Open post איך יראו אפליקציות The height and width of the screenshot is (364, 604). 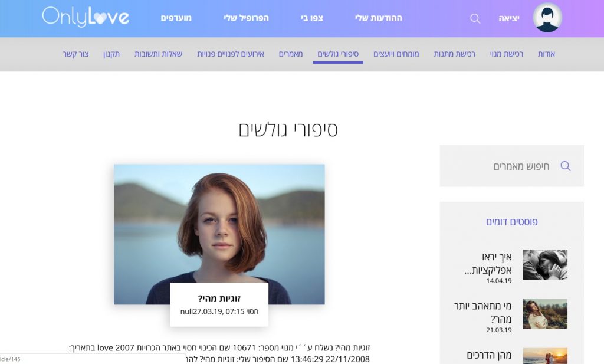click(x=488, y=264)
